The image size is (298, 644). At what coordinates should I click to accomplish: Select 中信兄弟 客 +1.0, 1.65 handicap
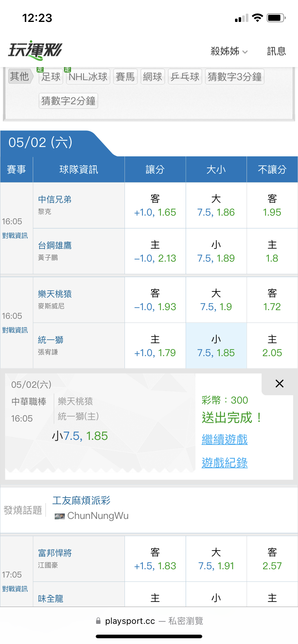point(155,206)
